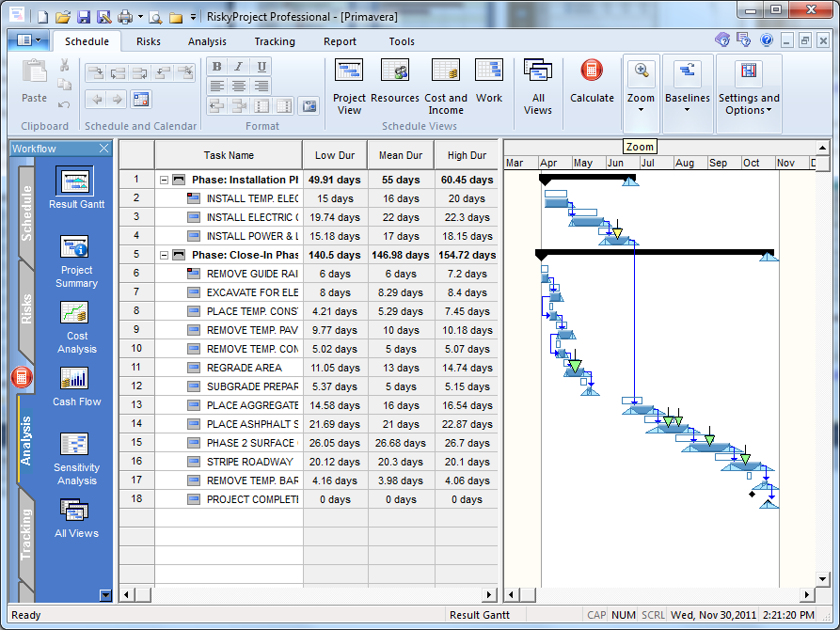Switch to the Tracking ribbon tab
Screen dimensions: 840x630
pyautogui.click(x=275, y=40)
